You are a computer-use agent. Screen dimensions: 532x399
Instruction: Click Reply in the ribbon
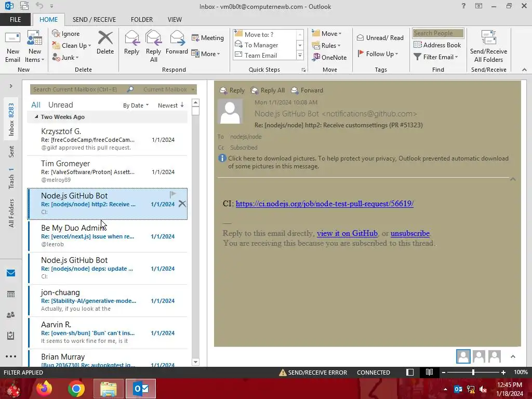pyautogui.click(x=131, y=43)
